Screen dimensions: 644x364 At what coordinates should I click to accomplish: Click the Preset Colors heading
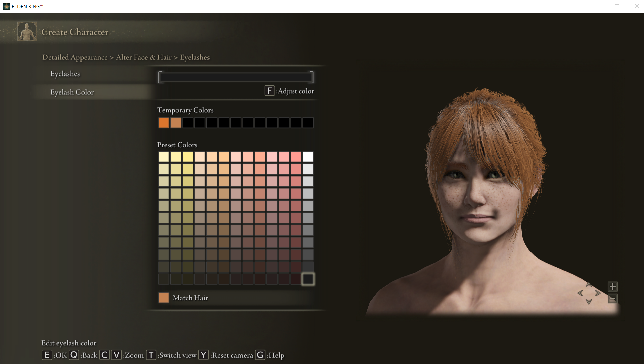177,145
